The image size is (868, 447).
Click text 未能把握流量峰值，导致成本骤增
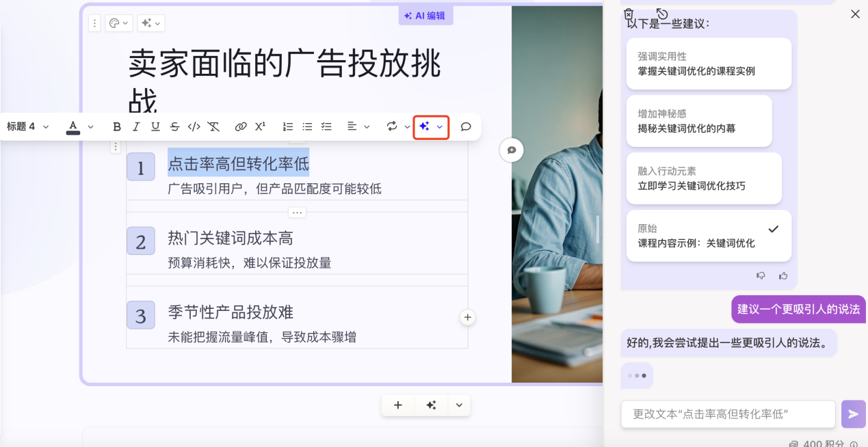[262, 337]
